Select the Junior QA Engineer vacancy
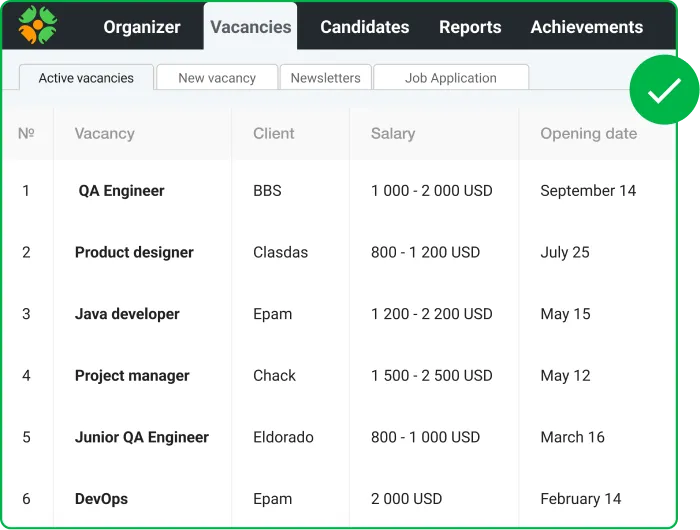 (142, 438)
